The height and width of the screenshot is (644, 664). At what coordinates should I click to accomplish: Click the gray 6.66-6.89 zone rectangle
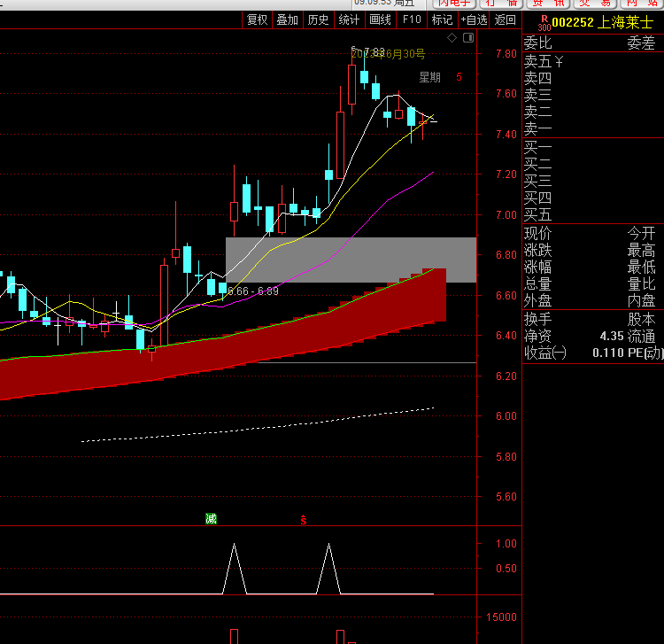(x=351, y=260)
